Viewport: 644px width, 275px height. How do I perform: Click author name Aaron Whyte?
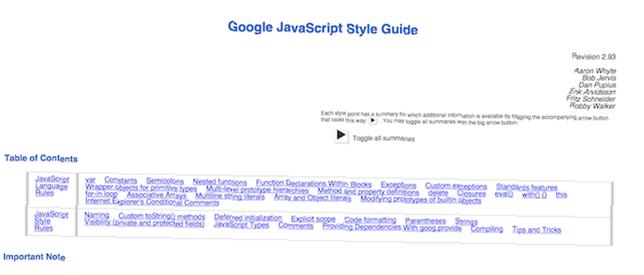pos(594,71)
